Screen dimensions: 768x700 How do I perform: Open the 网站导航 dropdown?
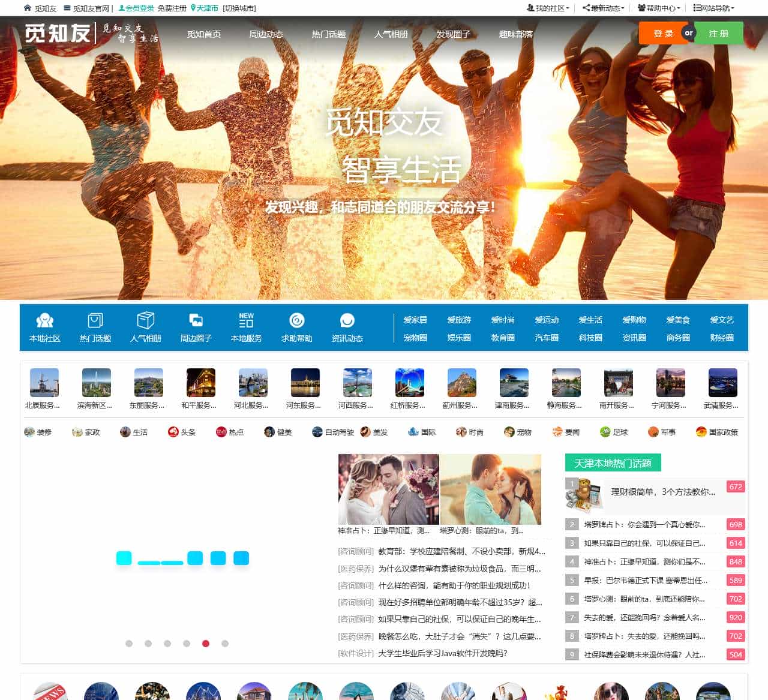(x=714, y=8)
